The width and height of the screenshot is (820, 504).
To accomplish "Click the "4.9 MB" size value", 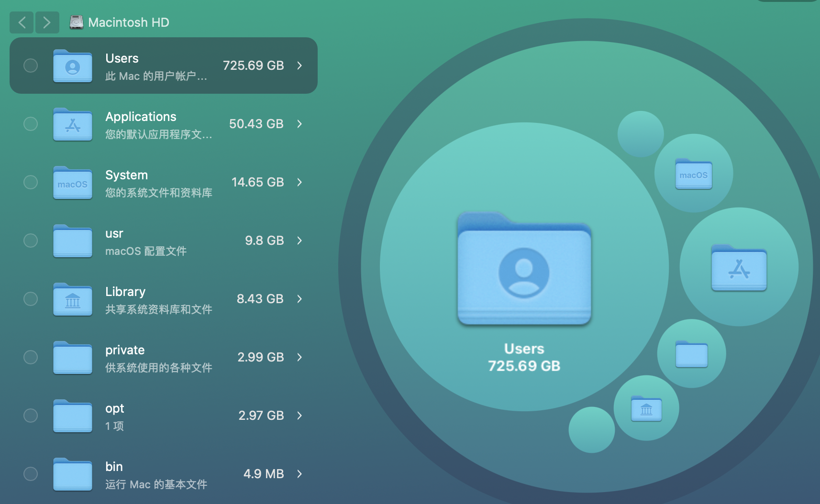I will 264,474.
